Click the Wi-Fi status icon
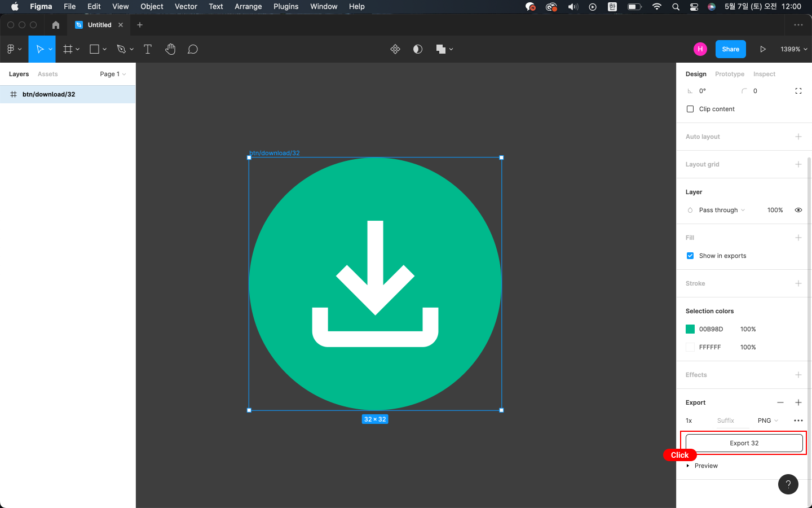Screen dimensions: 812x508 coord(657,7)
